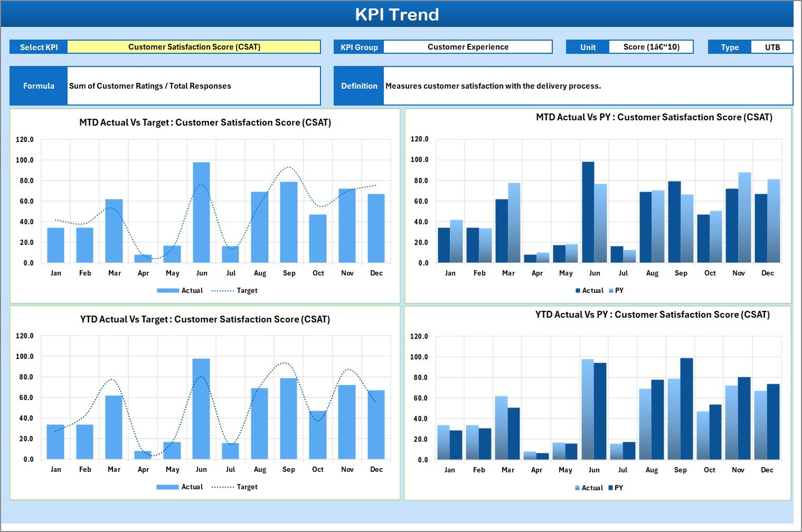The width and height of the screenshot is (802, 532).
Task: Click the June bar in MTD Actual Vs Target chart
Action: (x=202, y=211)
